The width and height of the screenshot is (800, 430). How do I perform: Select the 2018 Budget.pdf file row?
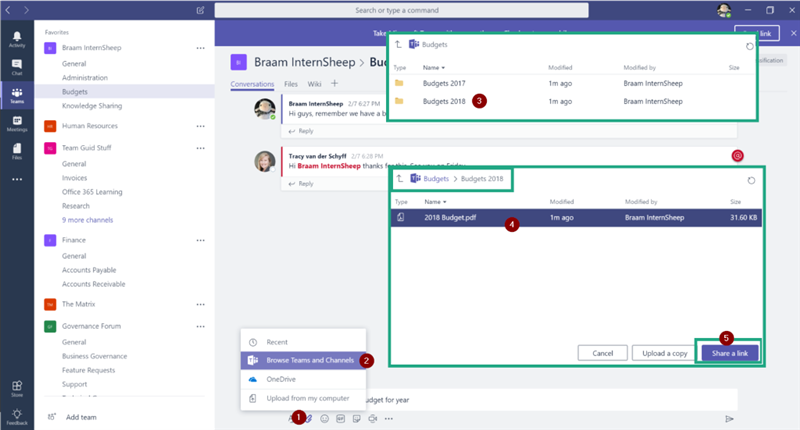pos(577,217)
